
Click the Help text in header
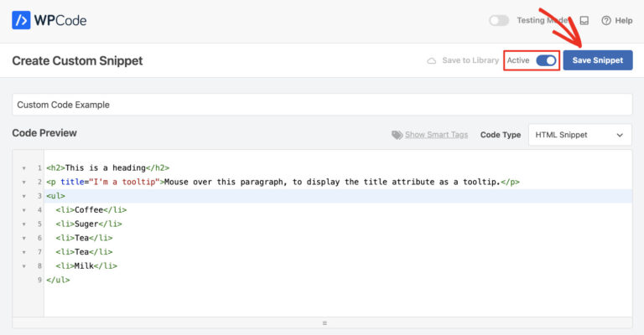[x=623, y=20]
